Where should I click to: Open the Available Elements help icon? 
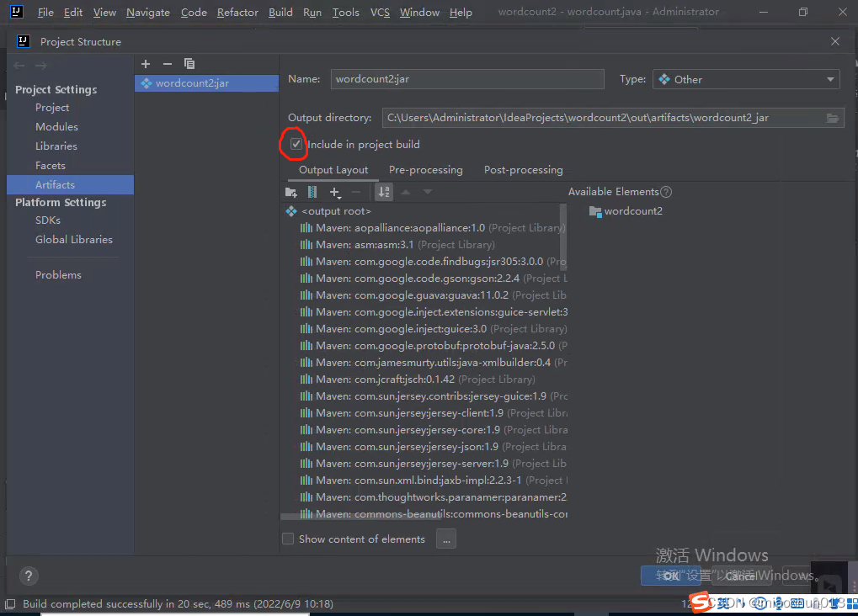[666, 192]
